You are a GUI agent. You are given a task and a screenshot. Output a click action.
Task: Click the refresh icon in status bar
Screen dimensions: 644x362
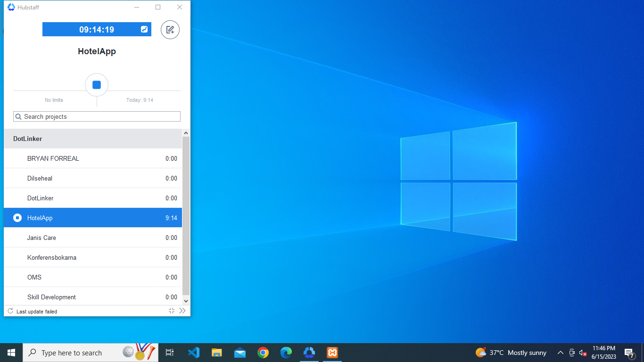10,311
